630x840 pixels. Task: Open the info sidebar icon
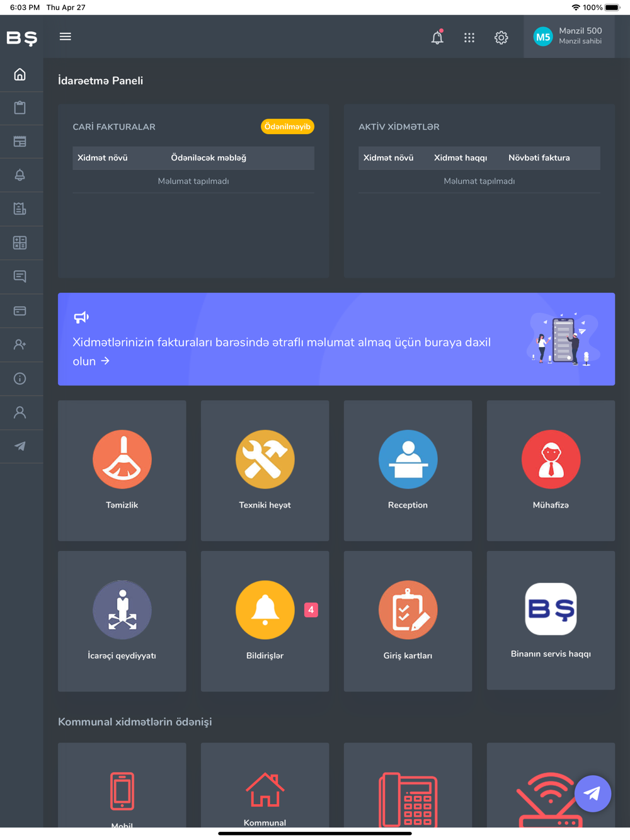click(x=20, y=378)
